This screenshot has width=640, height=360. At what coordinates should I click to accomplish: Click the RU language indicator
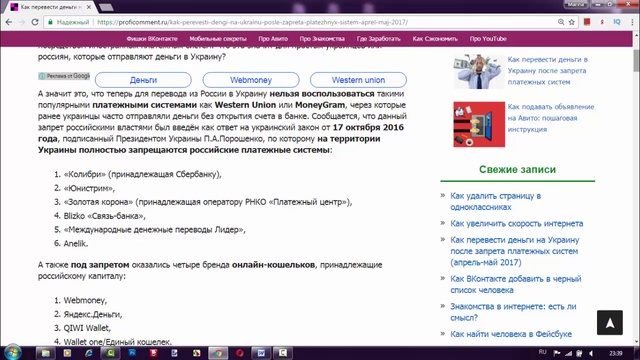point(542,352)
